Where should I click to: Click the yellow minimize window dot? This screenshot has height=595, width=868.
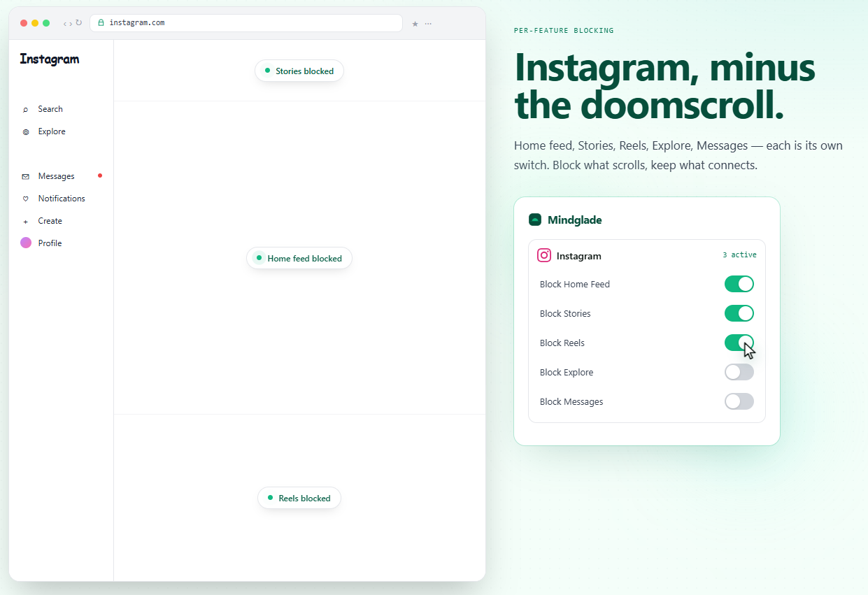35,23
